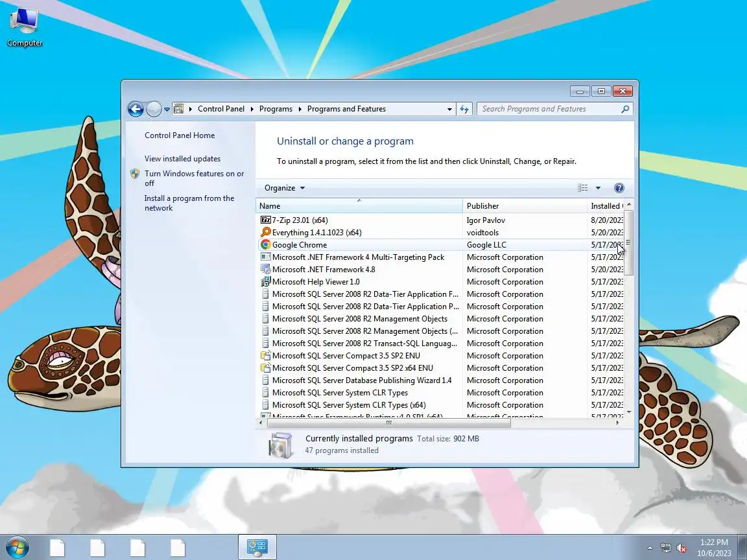Screen dimensions: 747x560
Task: Select Microsoft SQL Server System CLR Types (x64)
Action: pos(440,404)
